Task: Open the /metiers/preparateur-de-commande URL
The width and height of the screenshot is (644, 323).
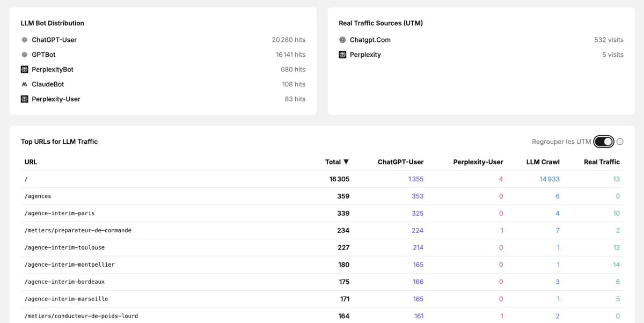Action: coord(78,231)
